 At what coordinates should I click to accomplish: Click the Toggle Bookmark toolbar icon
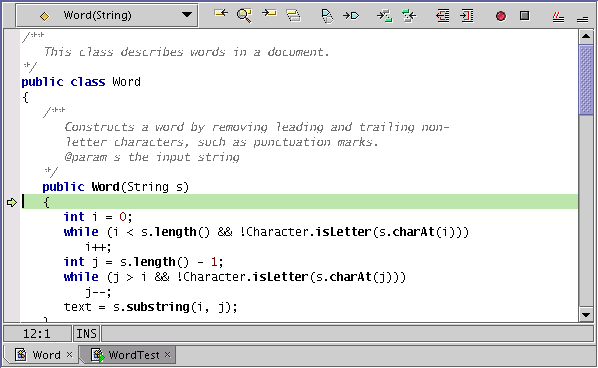327,16
